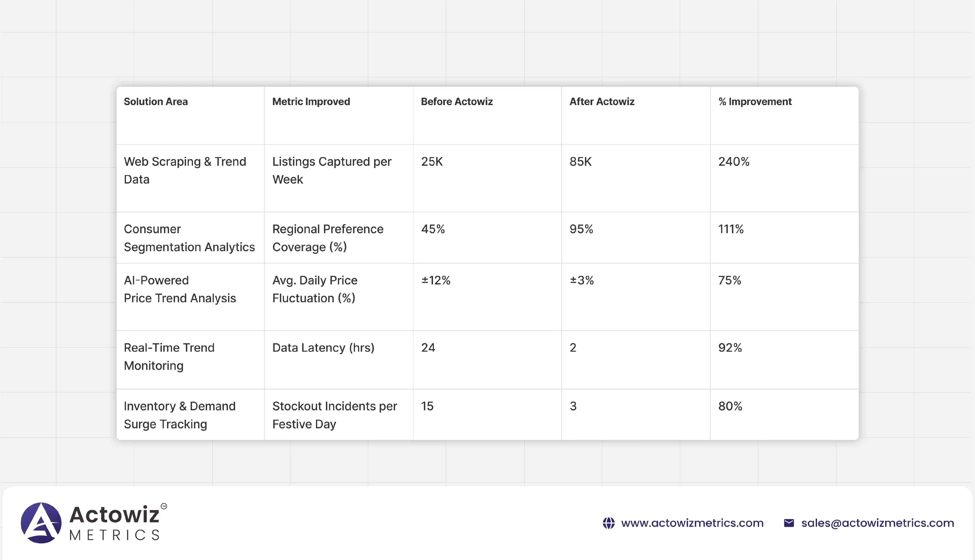This screenshot has height=560, width=975.
Task: Click the Data Latency (hrs) cell
Action: tap(323, 348)
